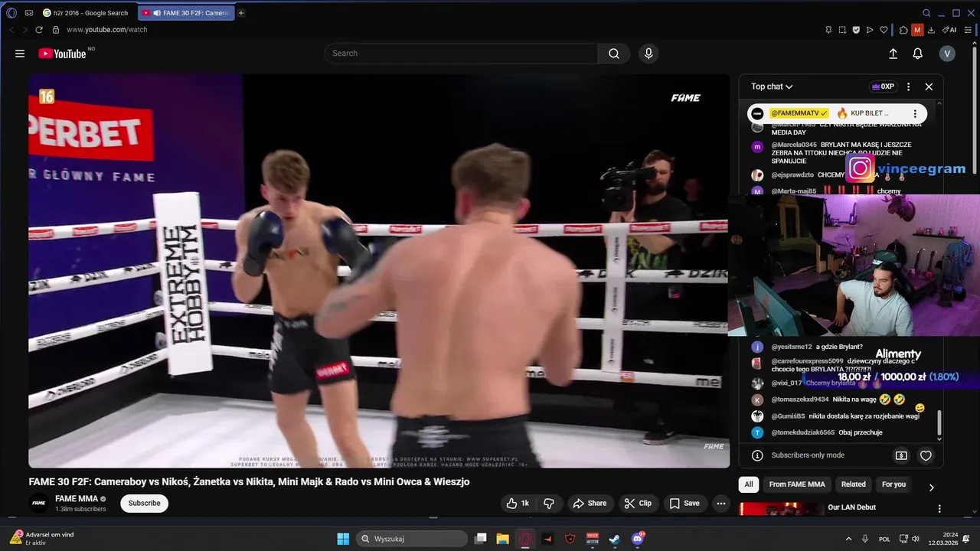Open the red M extension icon
The height and width of the screenshot is (551, 980).
(x=917, y=30)
